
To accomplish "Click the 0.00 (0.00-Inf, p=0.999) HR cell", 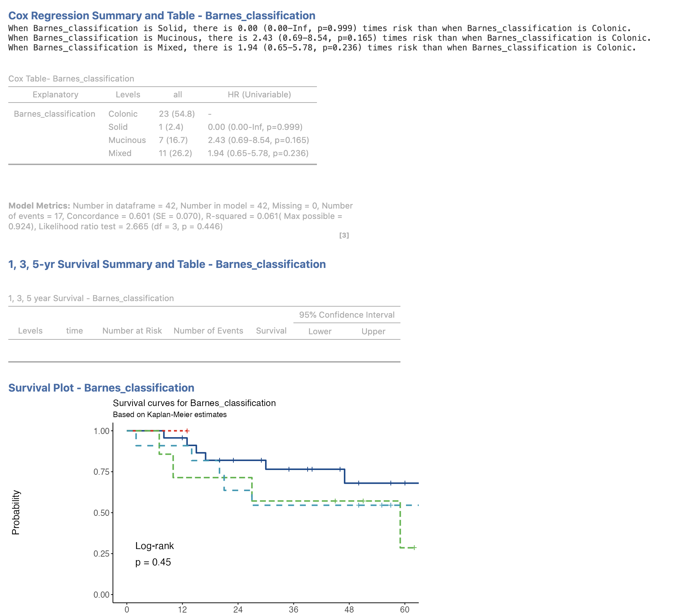I will pos(255,127).
